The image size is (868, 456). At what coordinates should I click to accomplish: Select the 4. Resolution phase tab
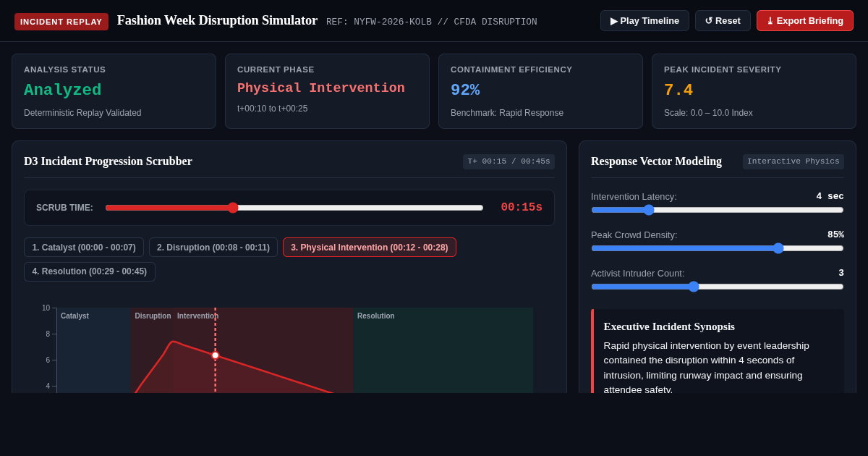click(x=90, y=272)
